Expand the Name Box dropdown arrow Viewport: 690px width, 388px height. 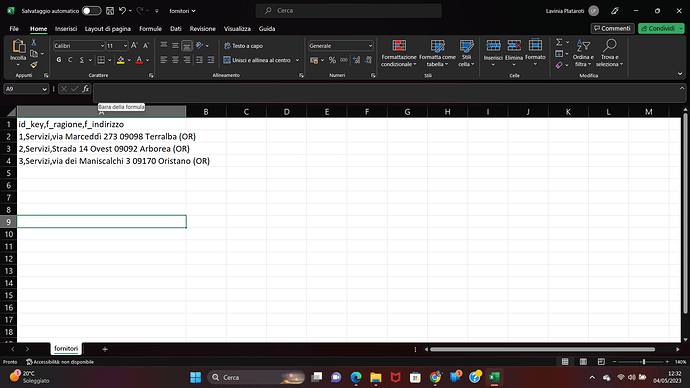pos(44,89)
